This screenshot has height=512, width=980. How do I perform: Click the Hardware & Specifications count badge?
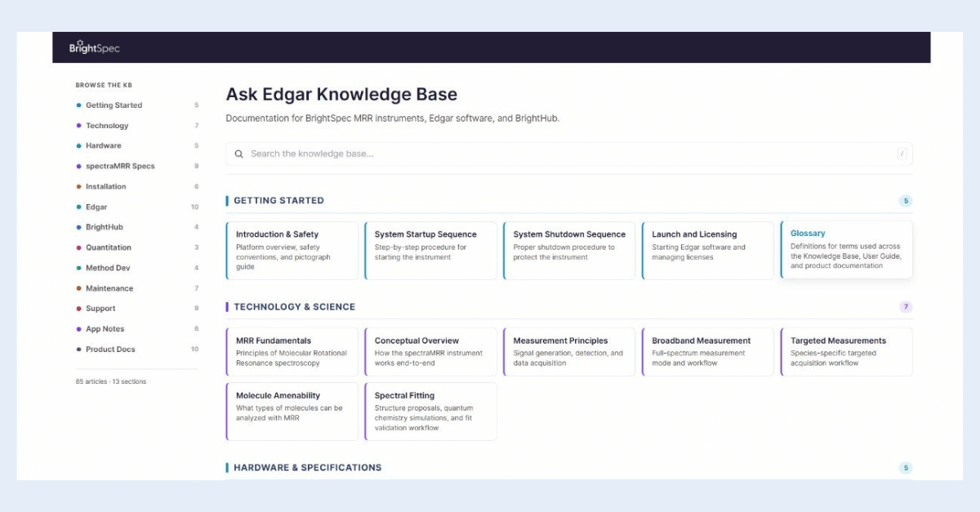coord(906,468)
